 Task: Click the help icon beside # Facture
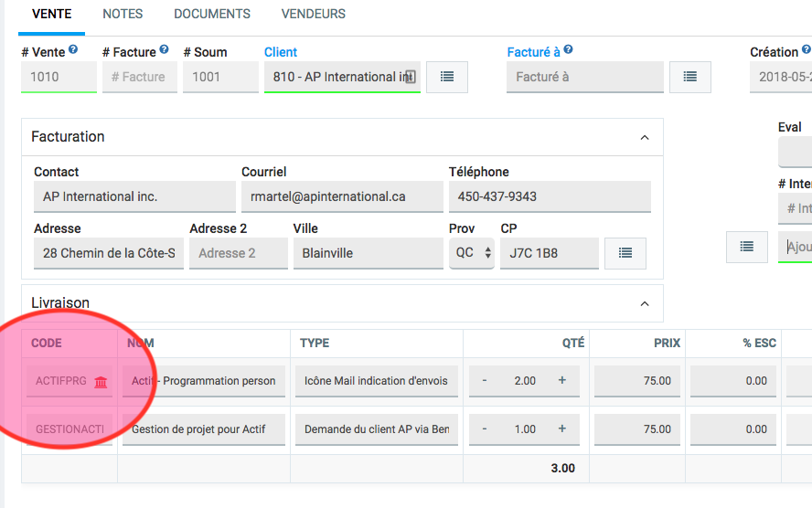pos(165,51)
